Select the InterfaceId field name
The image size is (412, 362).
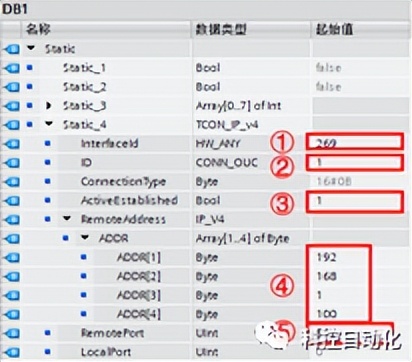[110, 144]
